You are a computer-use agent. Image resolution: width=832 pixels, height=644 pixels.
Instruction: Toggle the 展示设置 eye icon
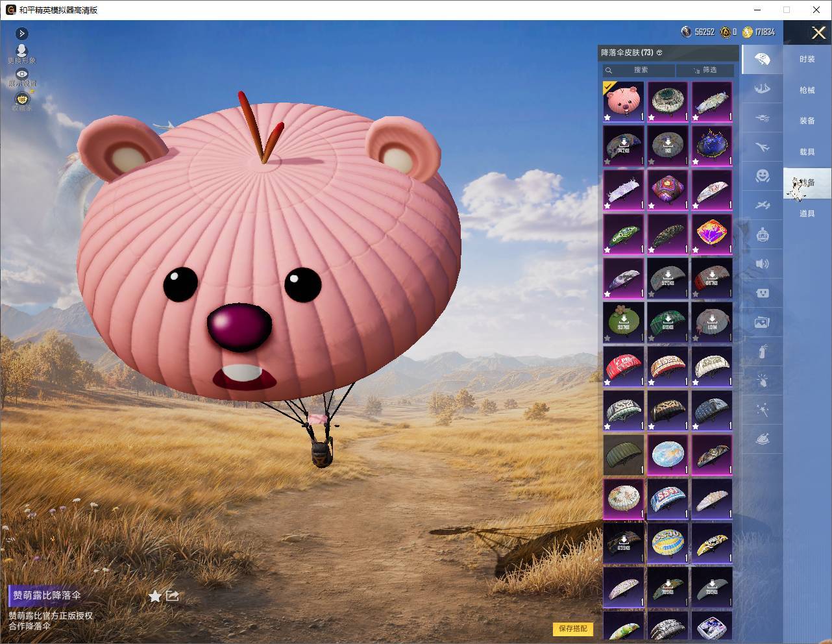(22, 75)
